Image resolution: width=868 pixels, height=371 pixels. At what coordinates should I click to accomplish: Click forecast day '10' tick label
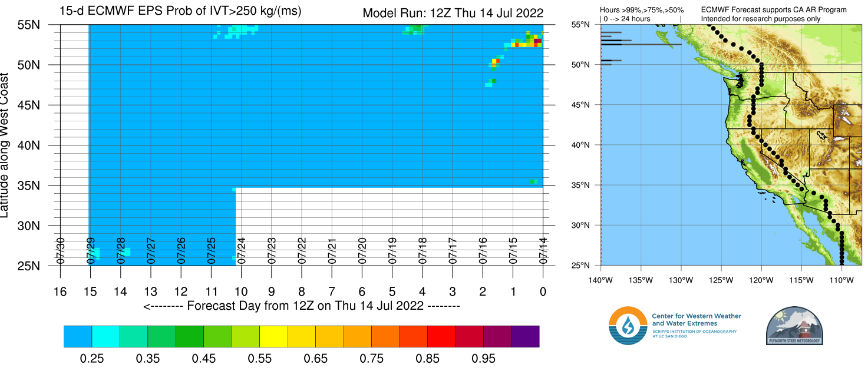(241, 291)
